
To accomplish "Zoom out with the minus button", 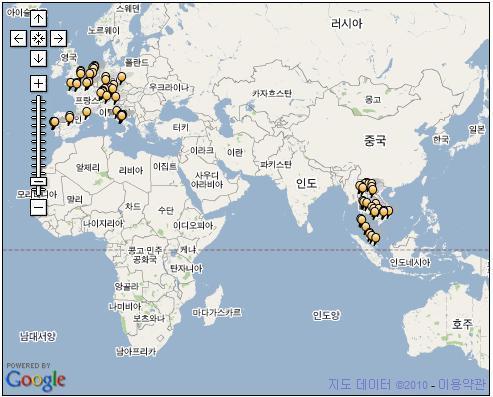I will click(x=38, y=207).
